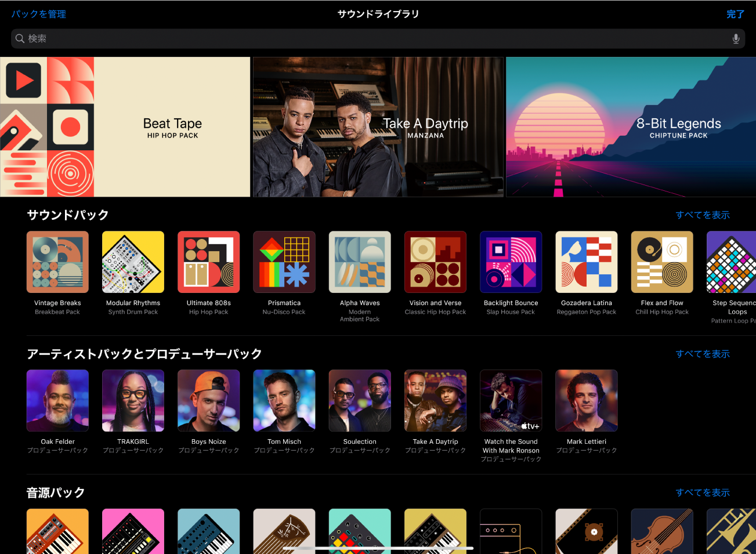The height and width of the screenshot is (554, 756).
Task: Open the Take A Daytrip Manzana banner
Action: pyautogui.click(x=378, y=127)
